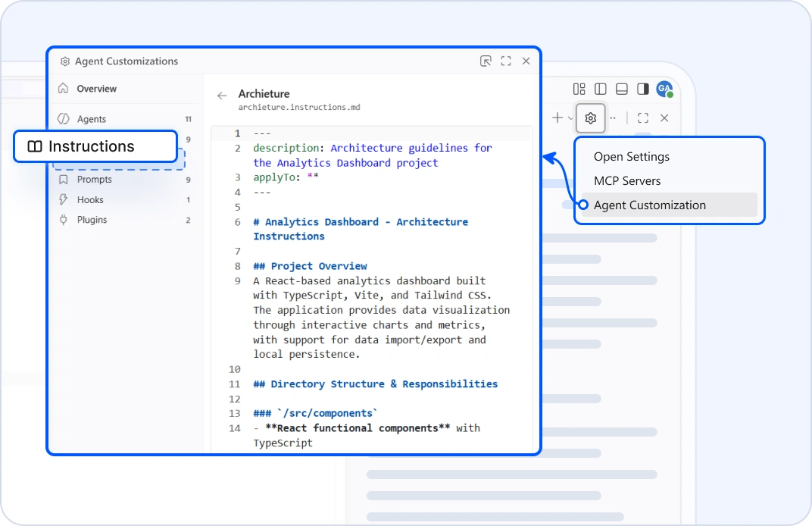Viewport: 812px width, 526px height.
Task: Maximize the chat panel
Action: pyautogui.click(x=643, y=118)
